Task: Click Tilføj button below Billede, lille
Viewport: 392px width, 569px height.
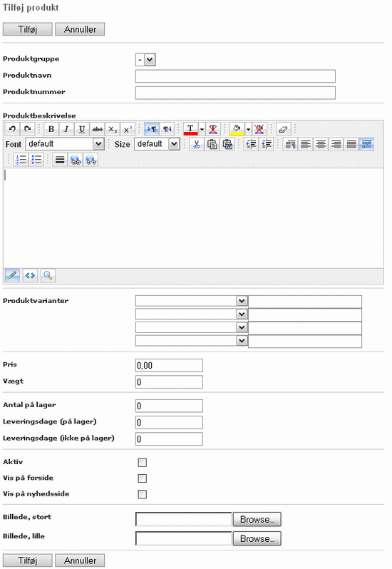Action: [28, 560]
